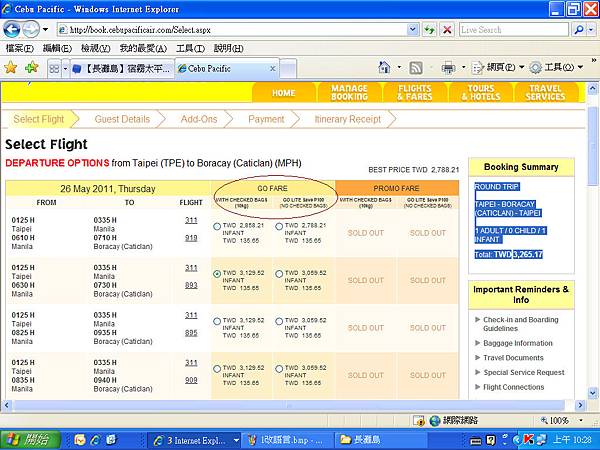Viewport: 600px width, 450px height.
Task: Select checked bags fare for flight 895
Action: 217,321
